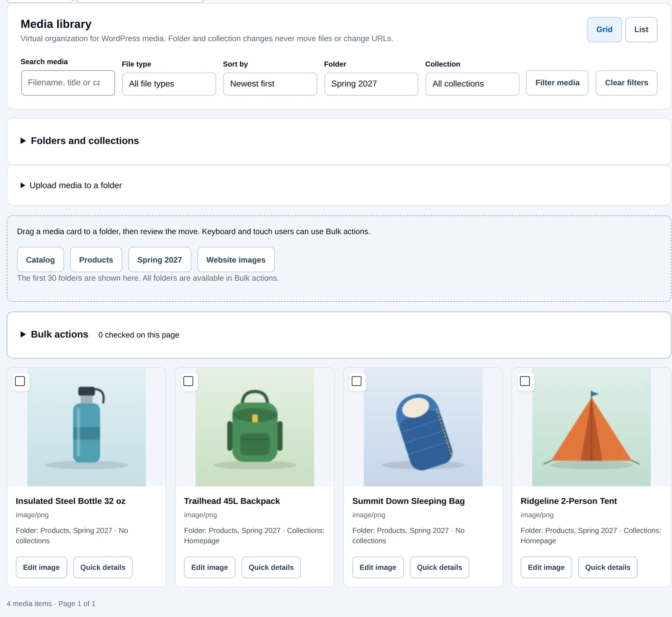The image size is (672, 617).
Task: Expand Upload media to a folder
Action: pos(71,185)
